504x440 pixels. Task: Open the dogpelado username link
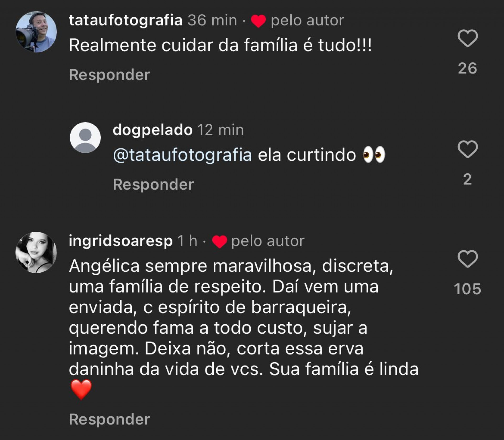(x=153, y=130)
